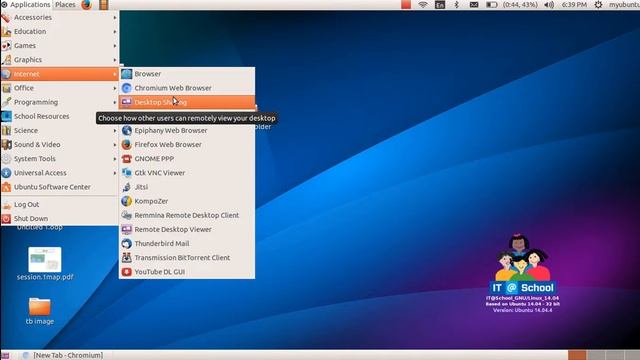
Task: Open Desktop Sharing preferences
Action: 187,102
